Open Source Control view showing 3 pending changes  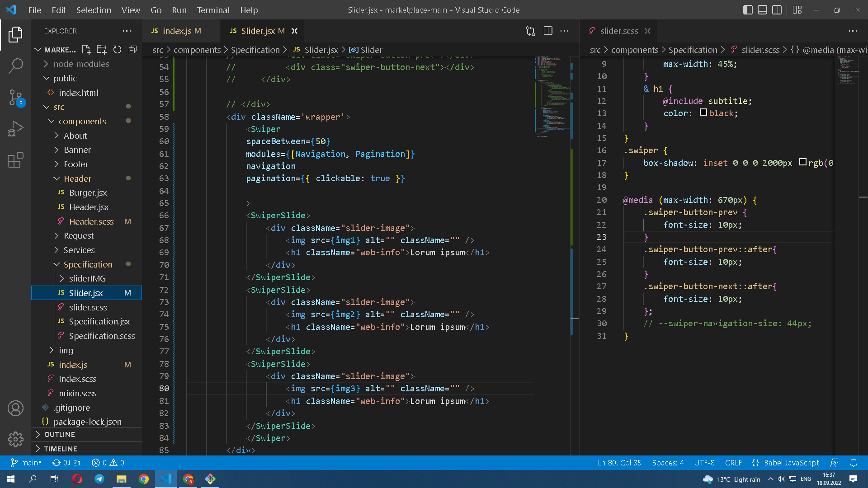16,98
